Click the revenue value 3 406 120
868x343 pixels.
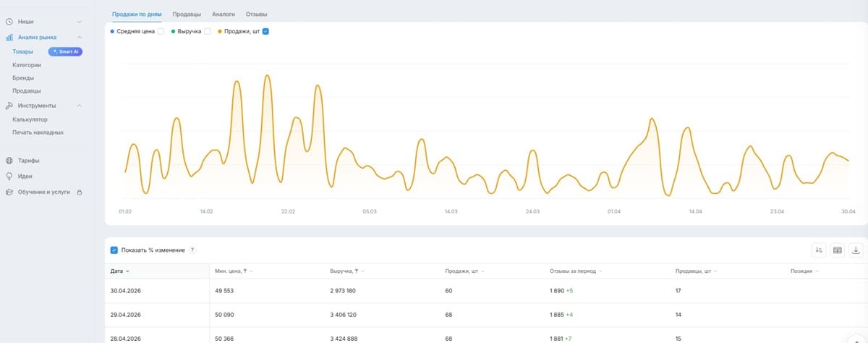click(x=342, y=315)
